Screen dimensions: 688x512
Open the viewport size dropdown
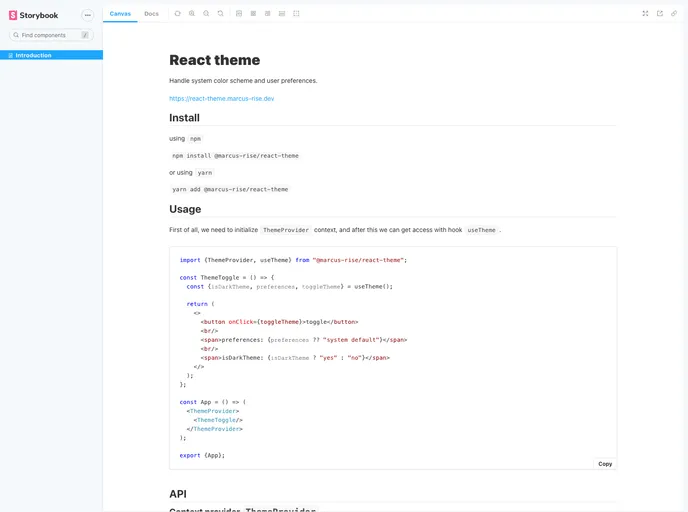click(x=267, y=14)
